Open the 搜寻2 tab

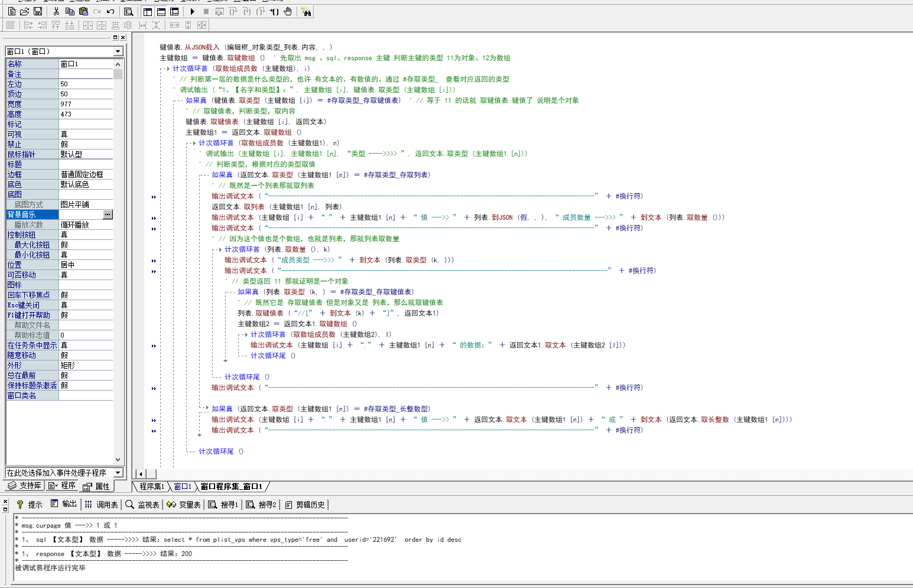[x=261, y=504]
